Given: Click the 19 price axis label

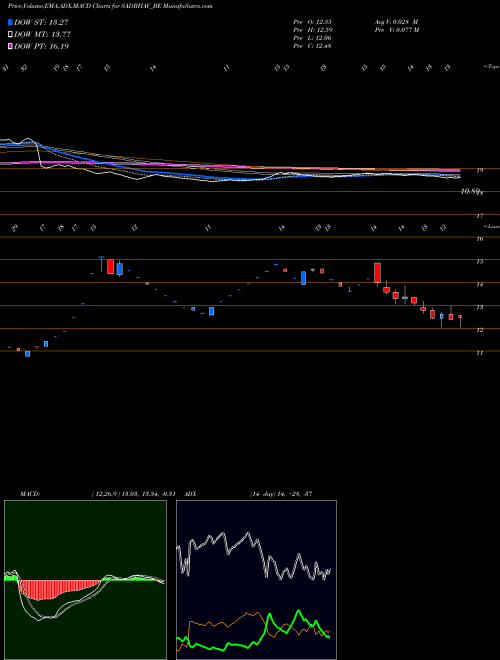Looking at the screenshot, I should click(x=479, y=170).
